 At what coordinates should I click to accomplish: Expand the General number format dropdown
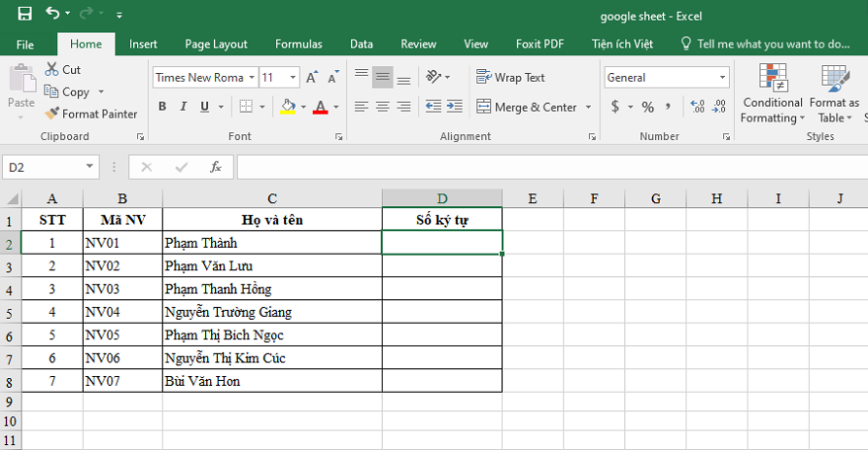(722, 77)
